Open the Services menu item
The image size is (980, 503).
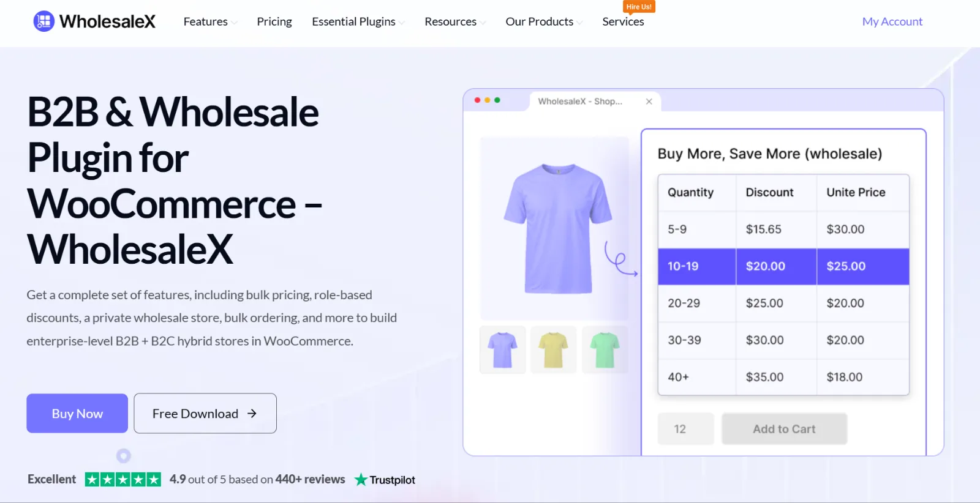623,21
